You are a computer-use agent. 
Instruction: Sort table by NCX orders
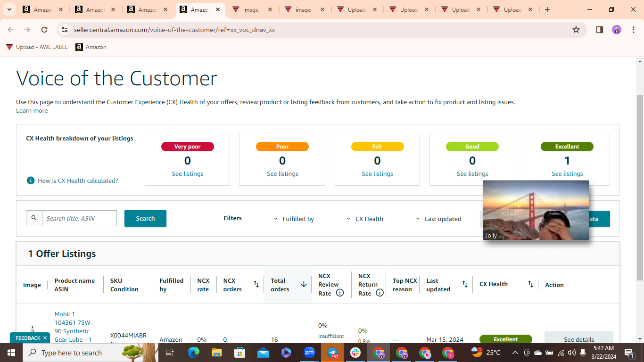coord(256,284)
